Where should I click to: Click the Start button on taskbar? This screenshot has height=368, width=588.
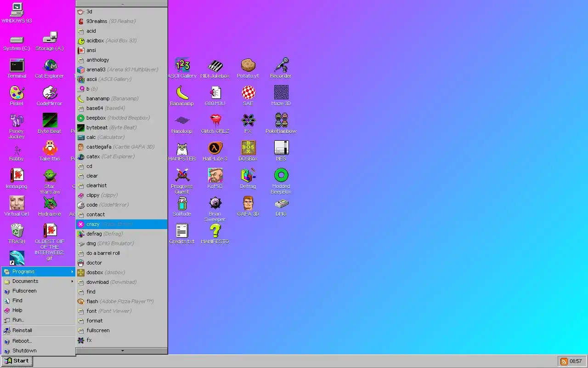(17, 361)
